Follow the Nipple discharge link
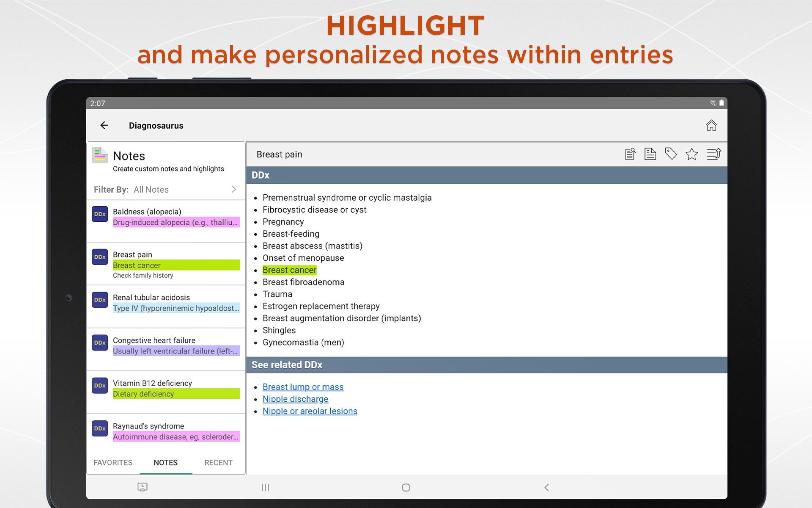Image resolution: width=812 pixels, height=508 pixels. pyautogui.click(x=295, y=399)
